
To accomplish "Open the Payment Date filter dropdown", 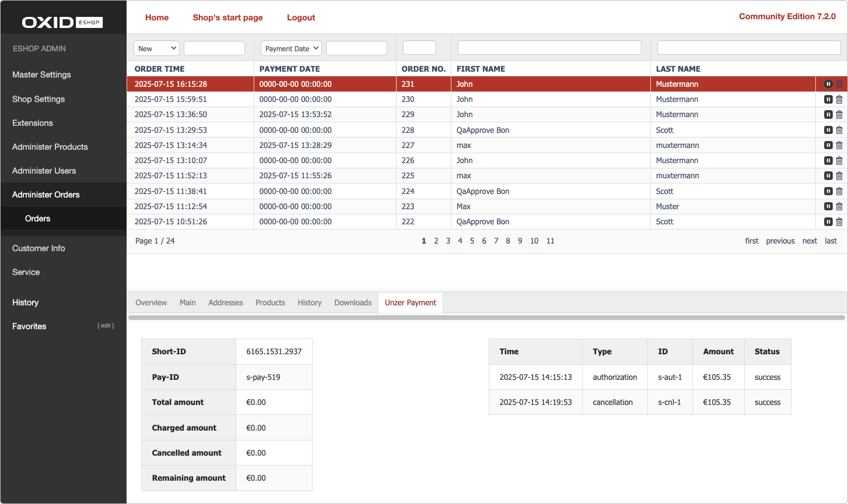I will click(290, 48).
